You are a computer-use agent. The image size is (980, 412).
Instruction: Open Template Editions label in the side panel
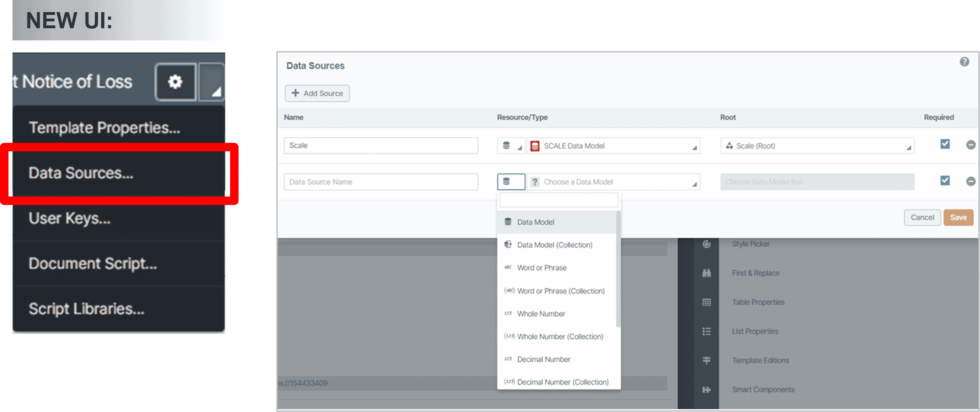[x=760, y=360]
